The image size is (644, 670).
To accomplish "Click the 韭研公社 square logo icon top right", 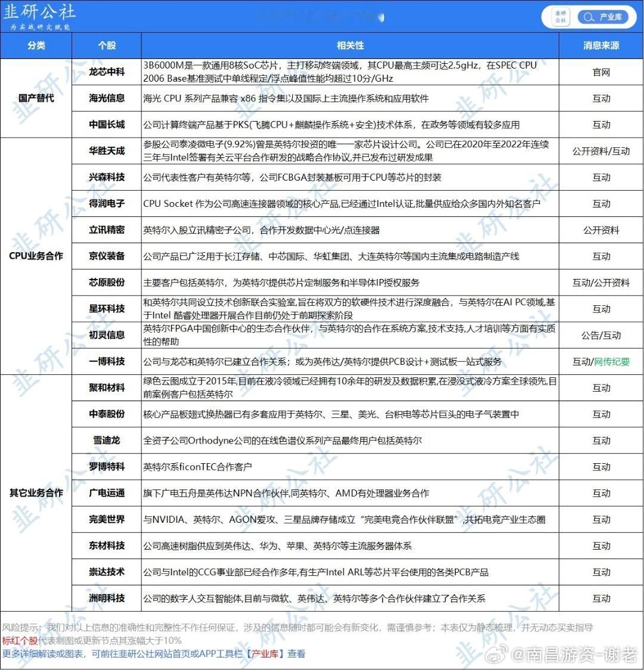I will pyautogui.click(x=561, y=17).
